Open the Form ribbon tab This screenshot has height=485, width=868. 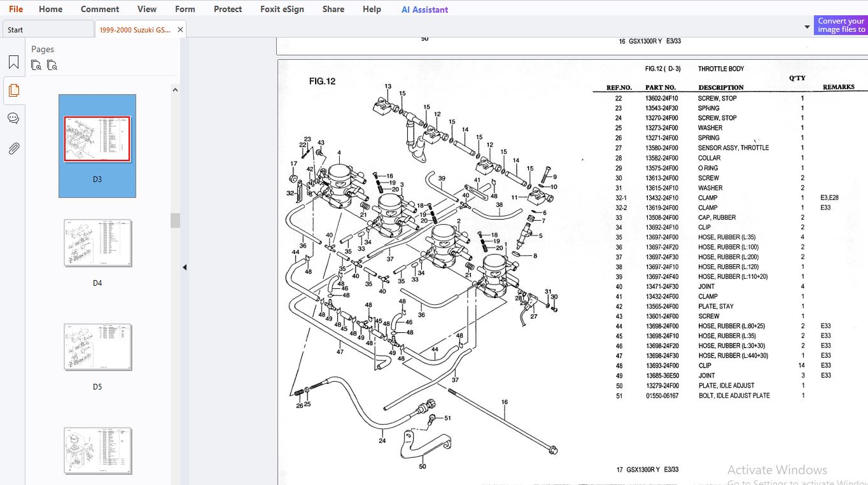click(185, 9)
